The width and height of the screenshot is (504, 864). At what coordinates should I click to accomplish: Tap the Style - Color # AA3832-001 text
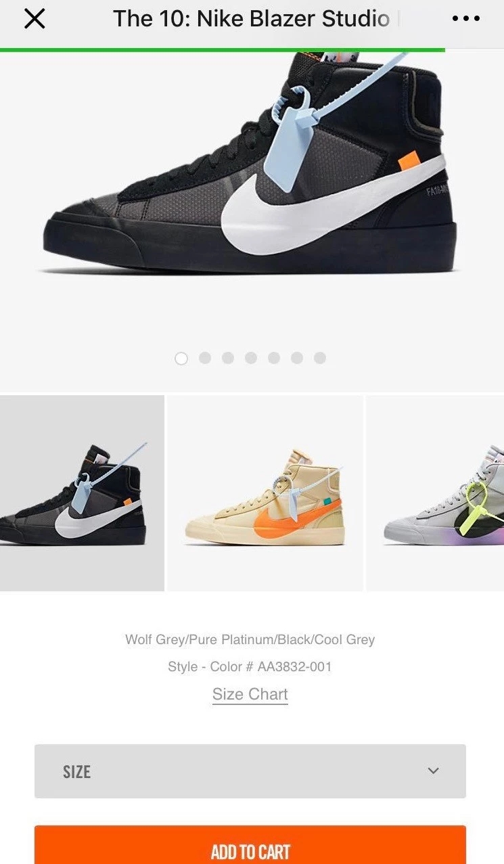coord(250,666)
